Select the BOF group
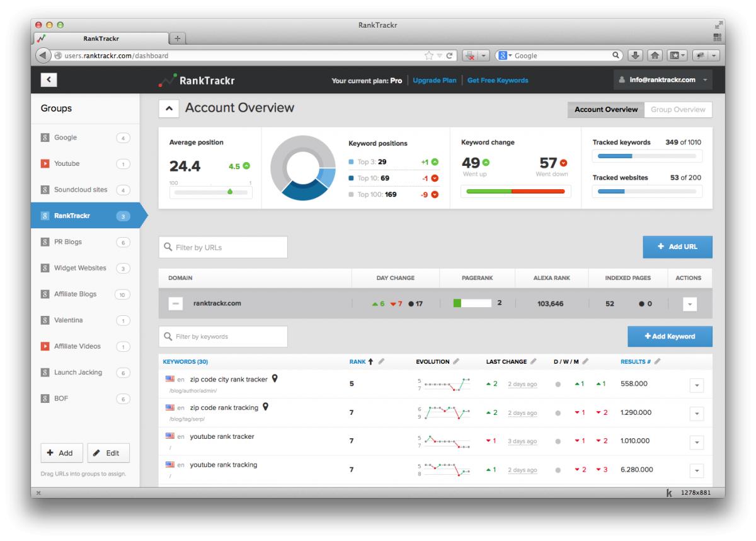 [x=85, y=398]
